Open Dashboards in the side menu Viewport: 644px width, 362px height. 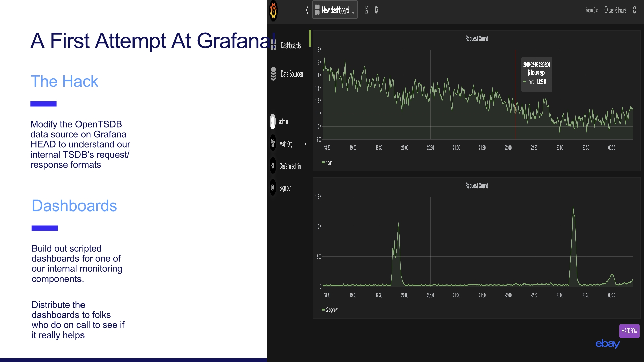(290, 45)
